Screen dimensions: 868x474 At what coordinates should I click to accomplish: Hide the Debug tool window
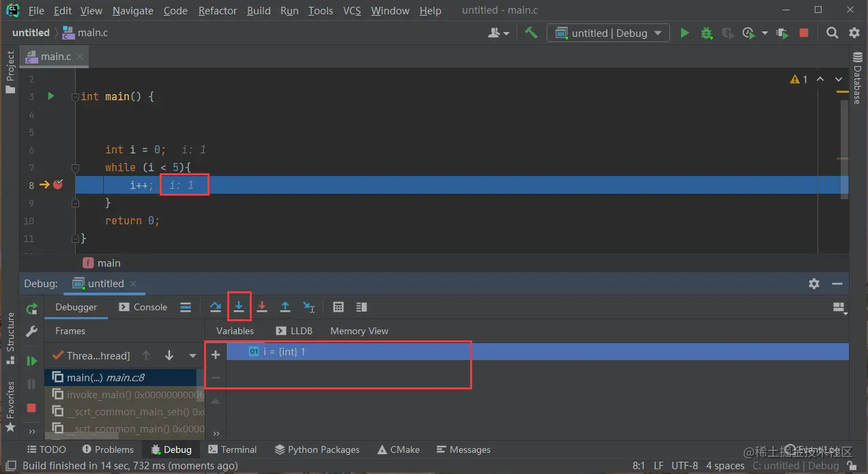pyautogui.click(x=837, y=284)
